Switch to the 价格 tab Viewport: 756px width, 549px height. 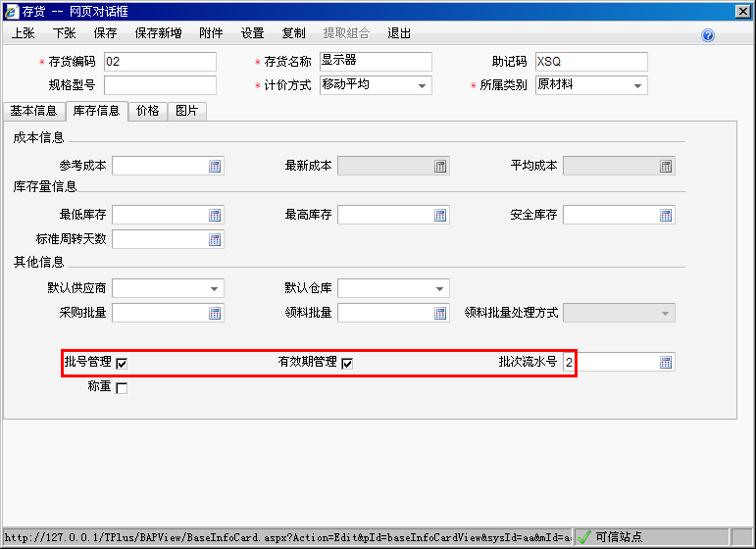click(147, 111)
